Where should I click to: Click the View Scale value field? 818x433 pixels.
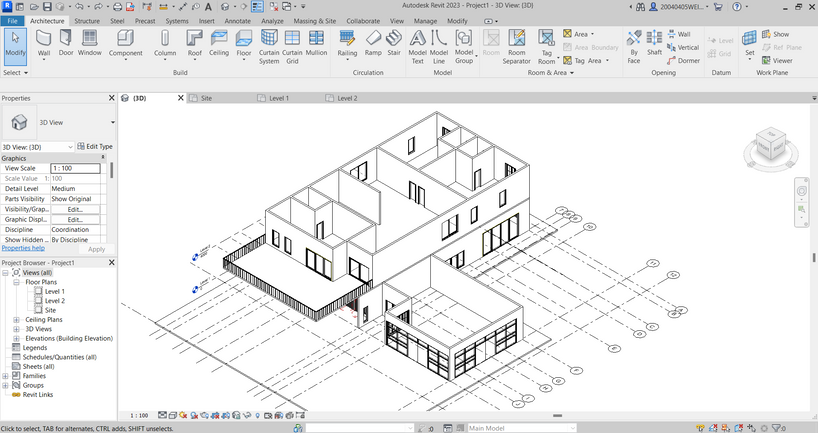(x=75, y=168)
